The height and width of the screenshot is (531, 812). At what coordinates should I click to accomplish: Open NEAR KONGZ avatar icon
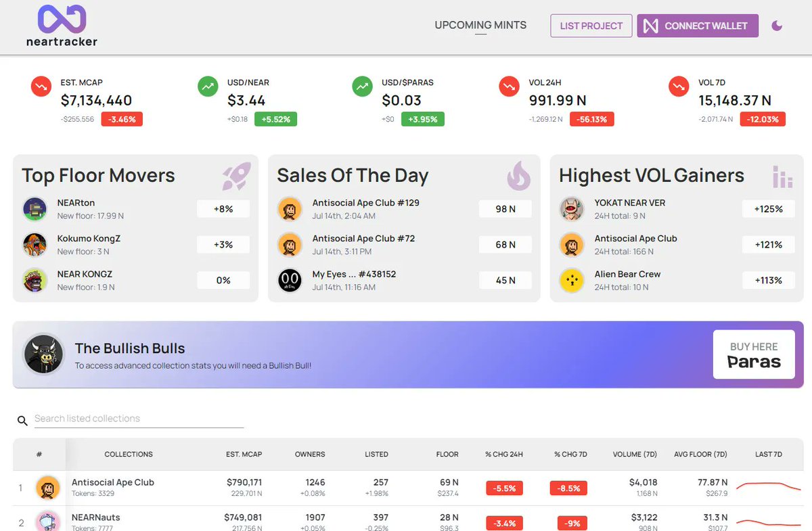pos(35,280)
